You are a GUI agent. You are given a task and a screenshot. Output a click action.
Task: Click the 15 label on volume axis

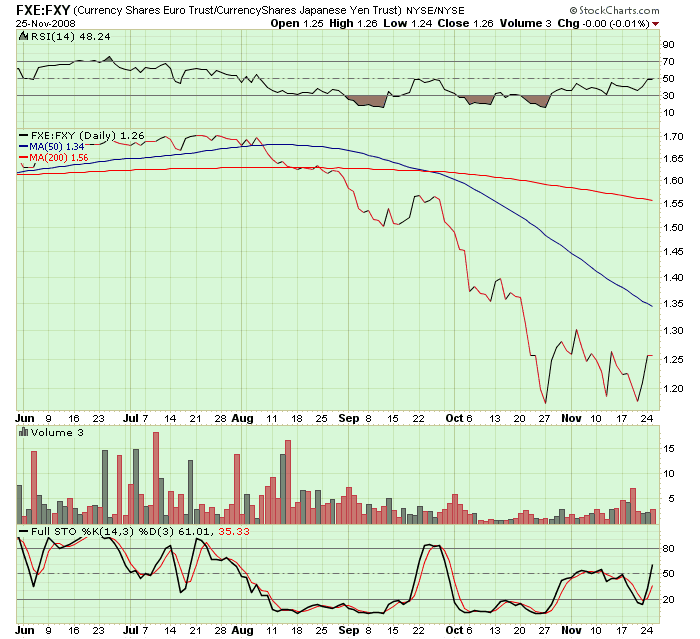pos(669,449)
